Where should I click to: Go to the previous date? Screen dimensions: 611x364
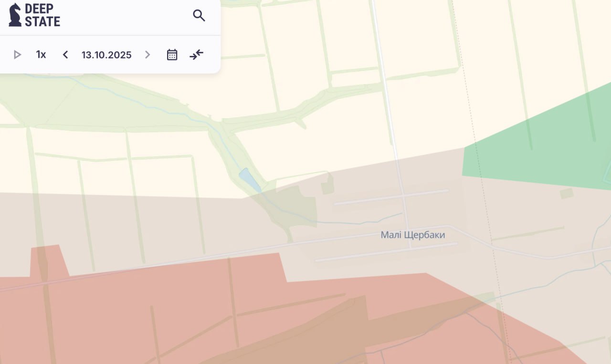[x=65, y=55]
